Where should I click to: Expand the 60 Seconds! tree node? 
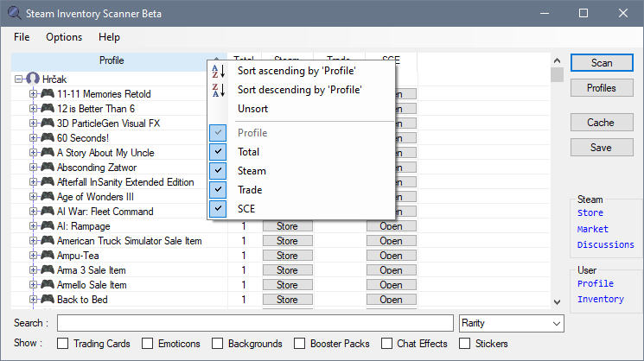tap(33, 138)
